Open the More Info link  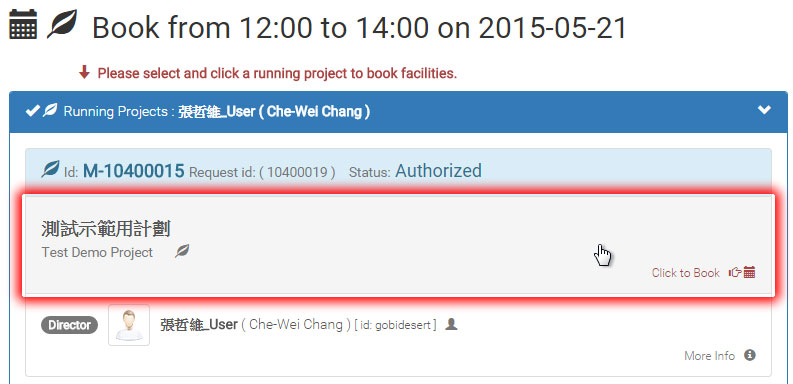(x=709, y=356)
